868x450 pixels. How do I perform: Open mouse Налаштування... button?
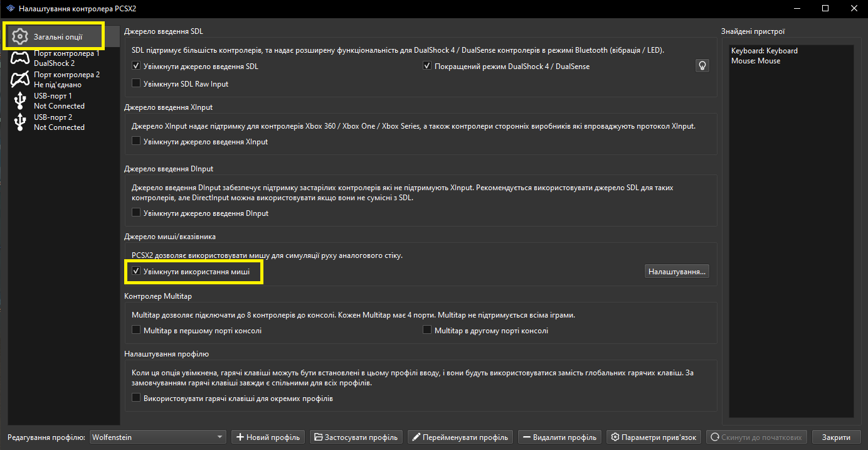coord(677,272)
